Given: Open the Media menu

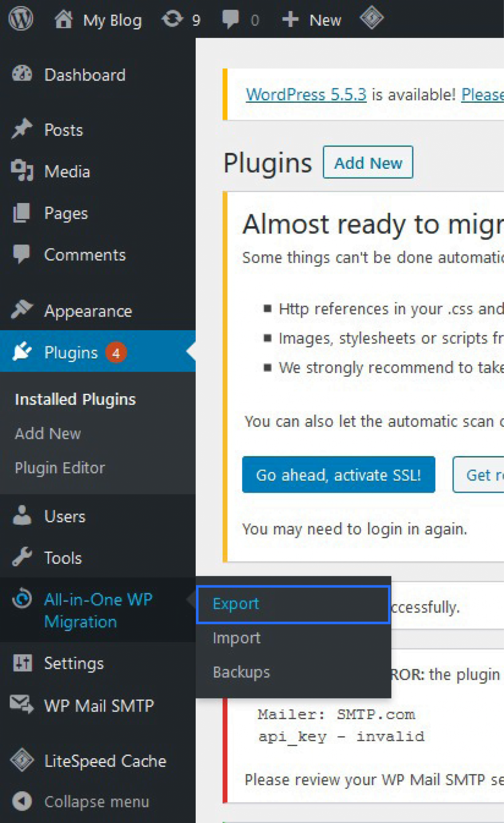Looking at the screenshot, I should point(67,172).
